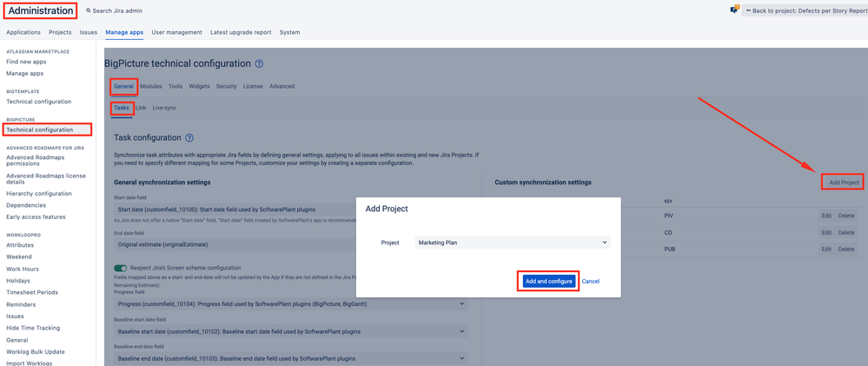Viewport: 868px width, 366px height.
Task: Switch to the Widgets tab
Action: click(199, 86)
